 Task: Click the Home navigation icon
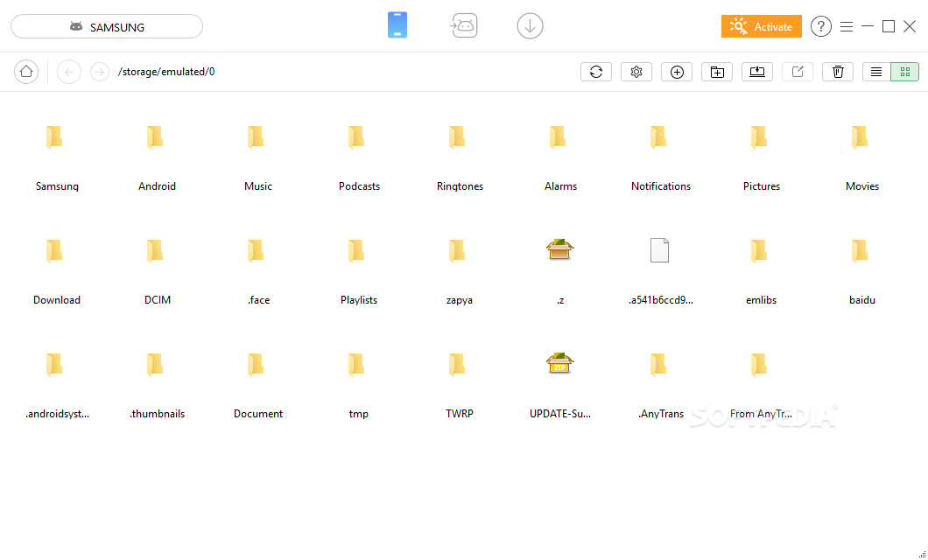pyautogui.click(x=26, y=72)
